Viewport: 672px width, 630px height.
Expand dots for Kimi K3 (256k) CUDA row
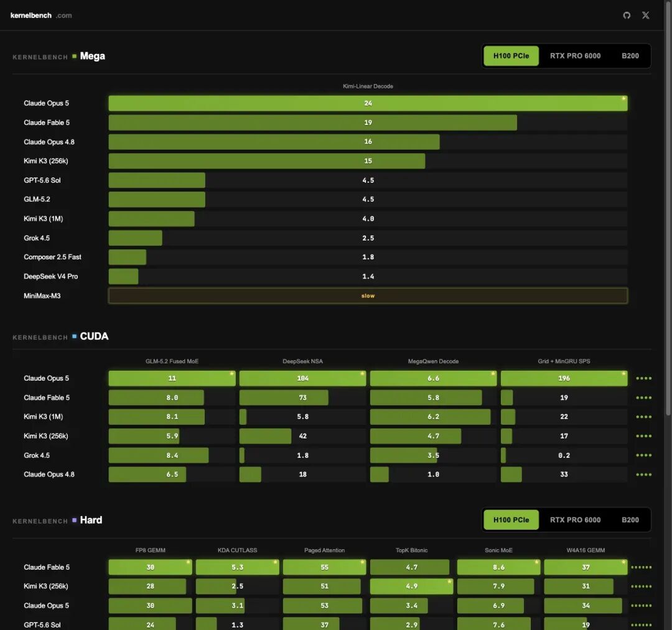644,436
